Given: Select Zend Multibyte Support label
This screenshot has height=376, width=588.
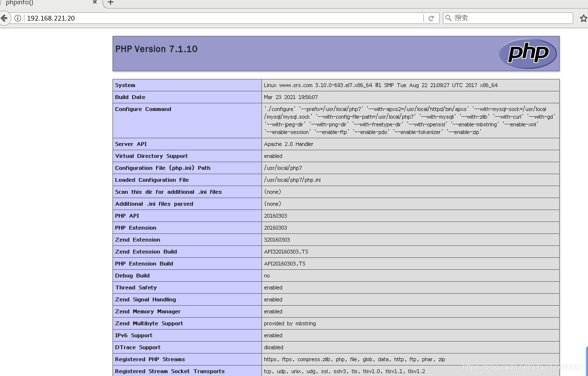Looking at the screenshot, I should (149, 323).
